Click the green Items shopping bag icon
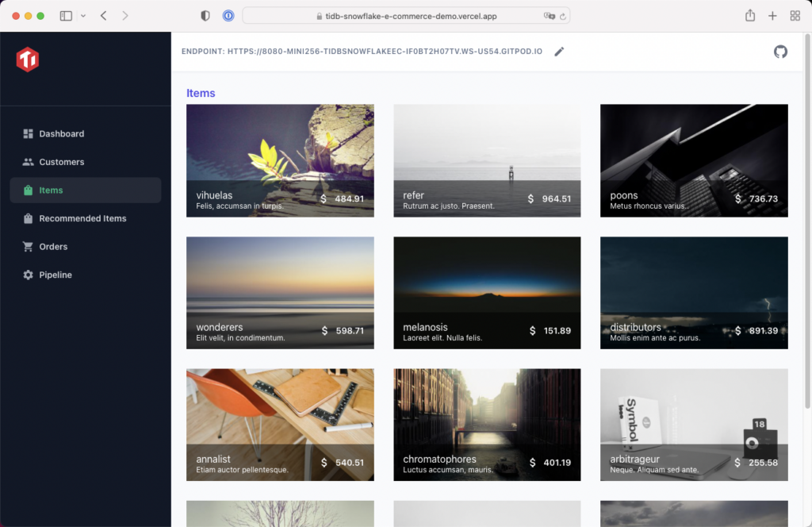The height and width of the screenshot is (527, 812). (x=28, y=190)
